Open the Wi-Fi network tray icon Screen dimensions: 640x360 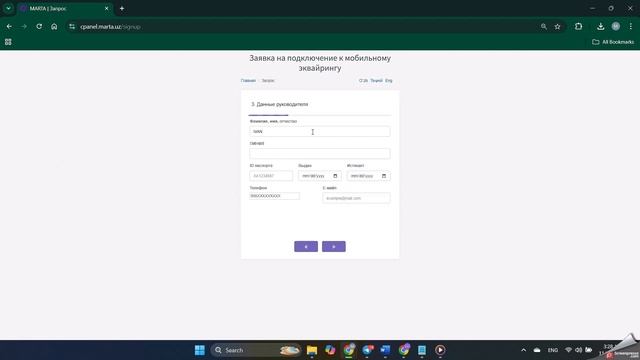pos(568,350)
